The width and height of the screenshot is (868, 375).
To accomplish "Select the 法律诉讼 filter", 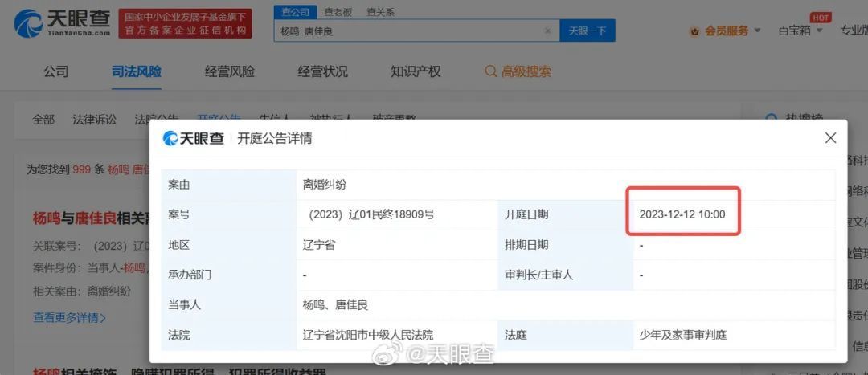I will point(94,120).
